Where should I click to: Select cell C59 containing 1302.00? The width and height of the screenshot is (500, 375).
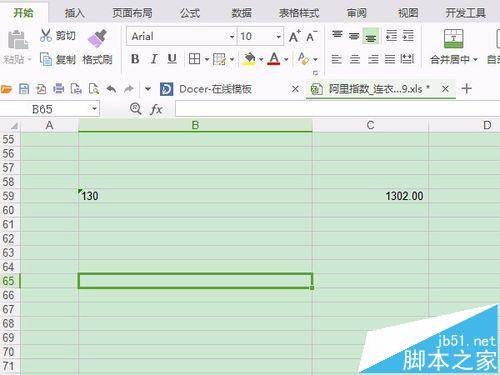point(370,196)
